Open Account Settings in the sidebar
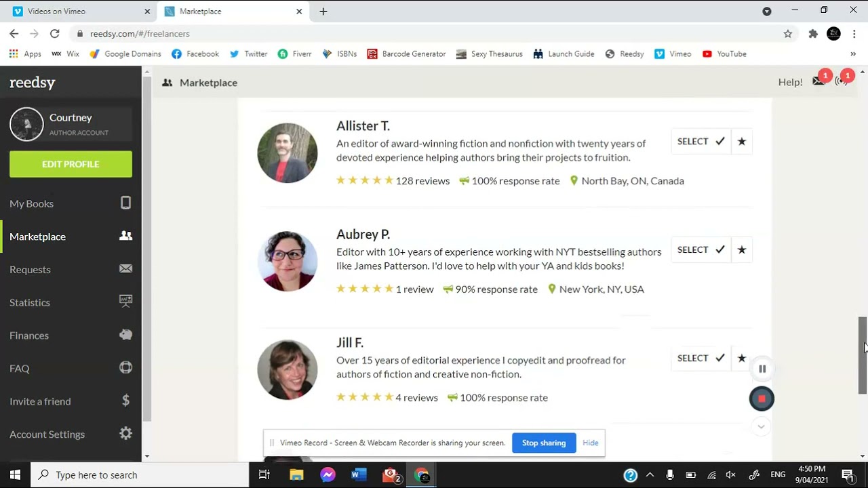The height and width of the screenshot is (488, 868). (x=71, y=434)
